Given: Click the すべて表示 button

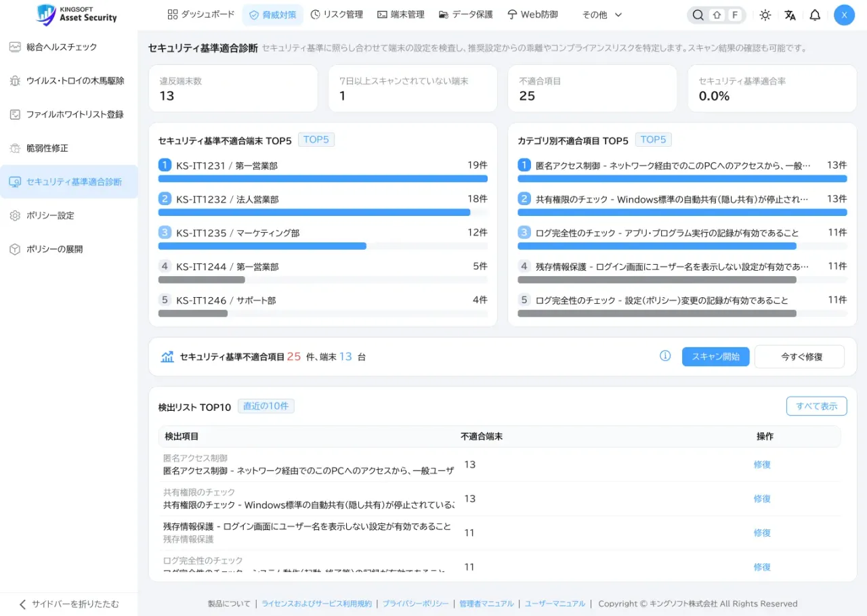Looking at the screenshot, I should tap(816, 406).
